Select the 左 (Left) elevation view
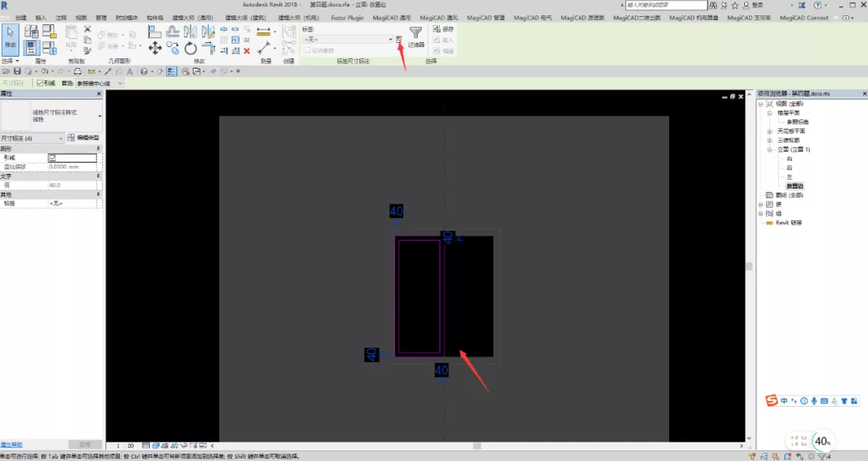This screenshot has height=461, width=868. [789, 177]
